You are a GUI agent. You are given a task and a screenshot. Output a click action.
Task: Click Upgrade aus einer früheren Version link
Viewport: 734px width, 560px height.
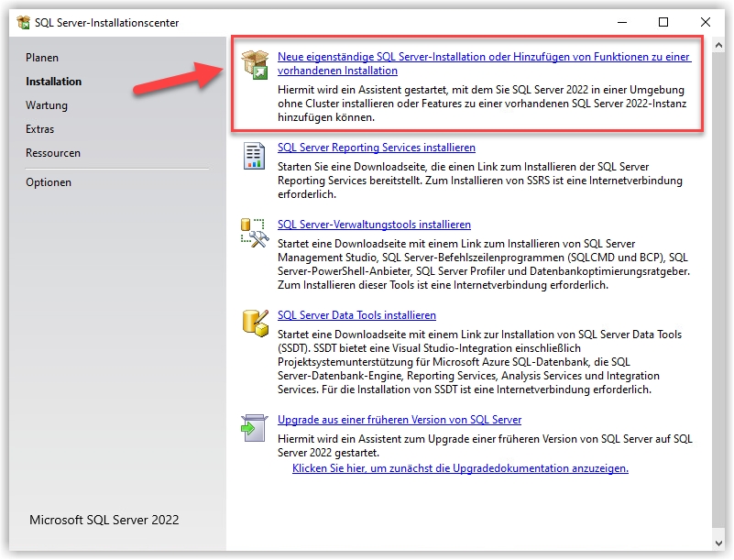coord(400,420)
